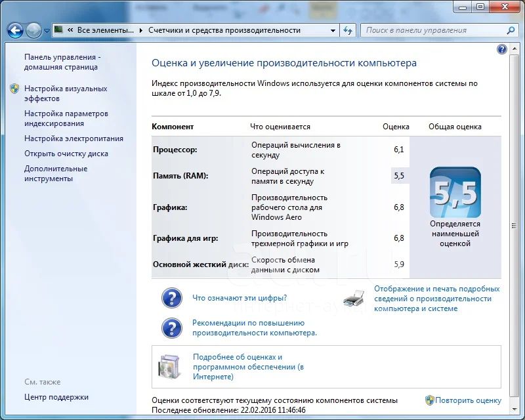Click help icon beside 'Что означают эти цифры?'

point(172,298)
